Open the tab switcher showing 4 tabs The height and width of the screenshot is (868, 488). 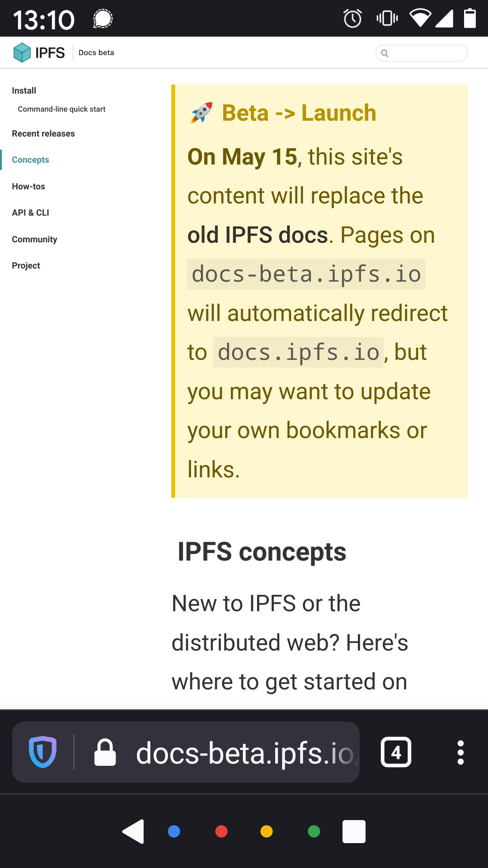pos(396,752)
